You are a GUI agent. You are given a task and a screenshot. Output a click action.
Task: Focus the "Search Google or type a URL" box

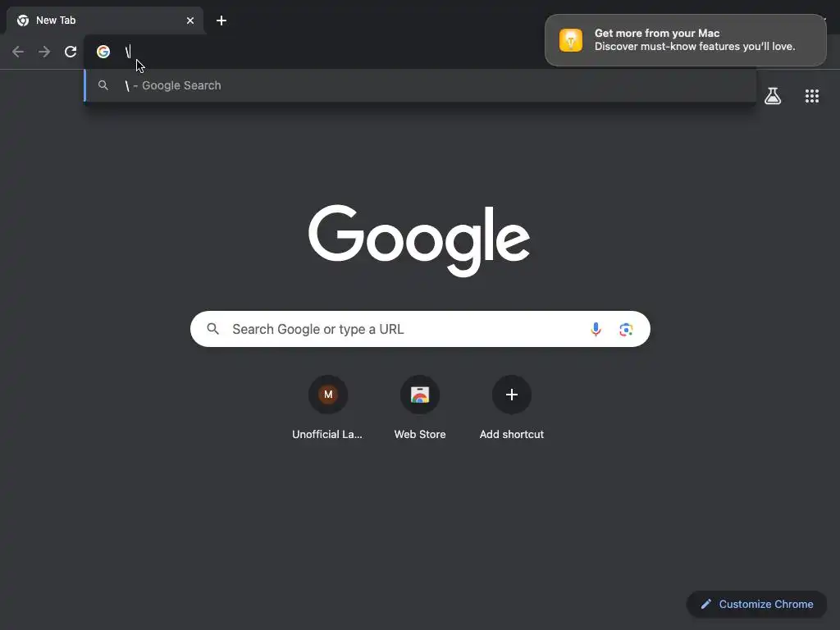tap(420, 329)
